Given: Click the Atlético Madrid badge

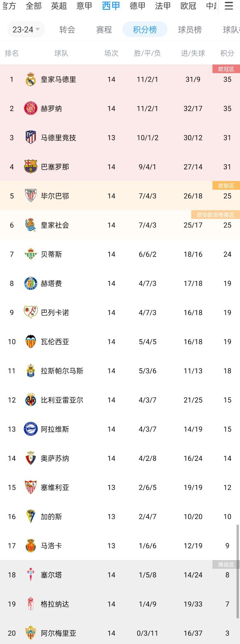Looking at the screenshot, I should tap(31, 137).
